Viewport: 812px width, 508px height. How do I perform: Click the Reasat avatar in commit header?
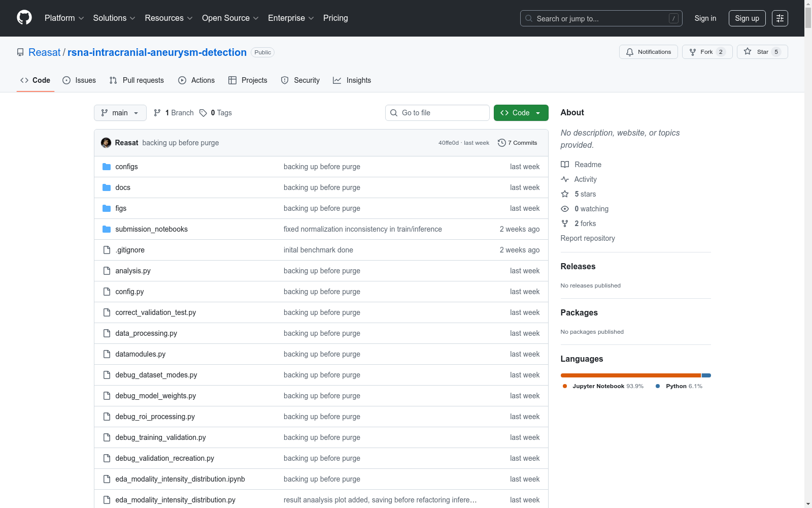(x=106, y=143)
